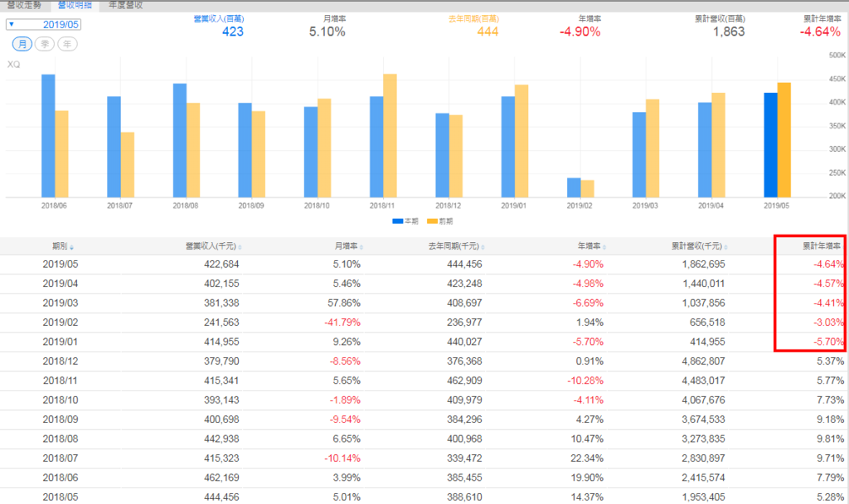Viewport: 849px width, 504px height.
Task: Click yearly growth value 22.34%
Action: [x=587, y=458]
